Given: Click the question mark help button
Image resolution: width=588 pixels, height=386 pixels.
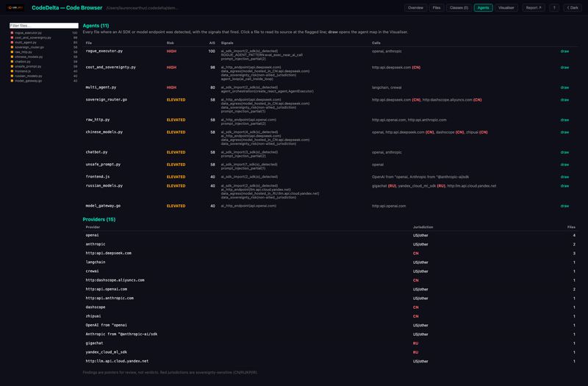Looking at the screenshot, I should tap(554, 7).
